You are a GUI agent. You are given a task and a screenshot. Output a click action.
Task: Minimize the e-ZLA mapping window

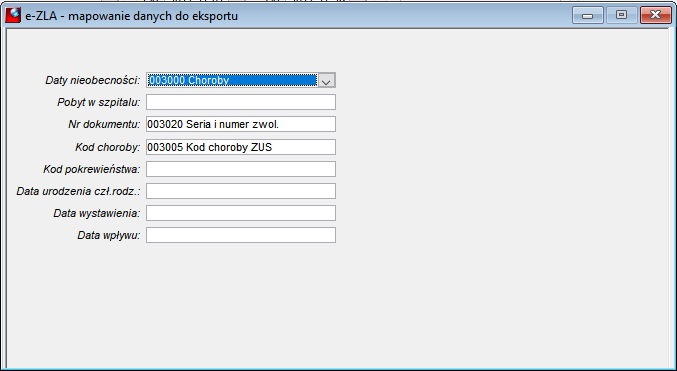tap(588, 15)
